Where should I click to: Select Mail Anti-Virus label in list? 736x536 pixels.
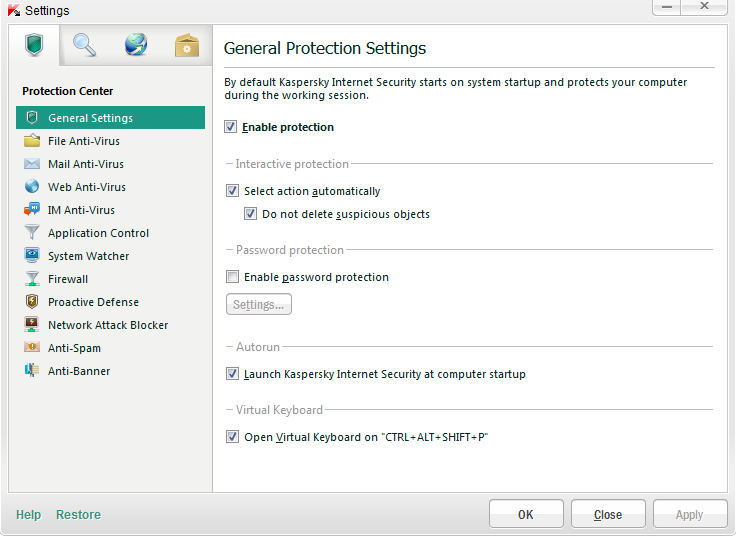coord(86,164)
